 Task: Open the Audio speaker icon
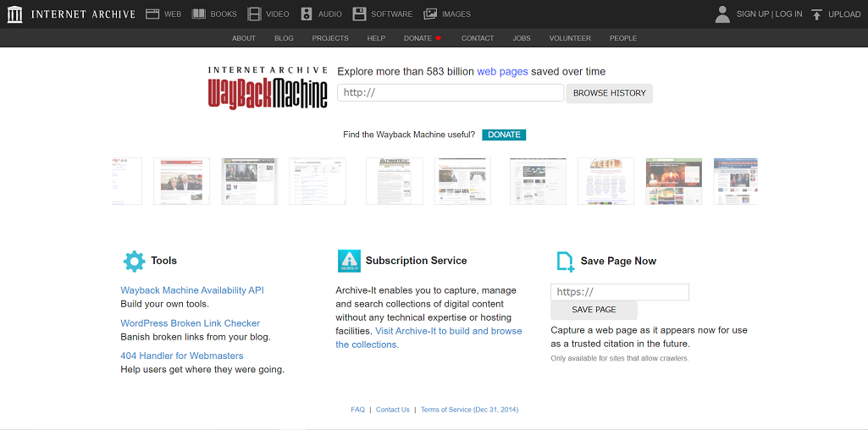pyautogui.click(x=307, y=14)
